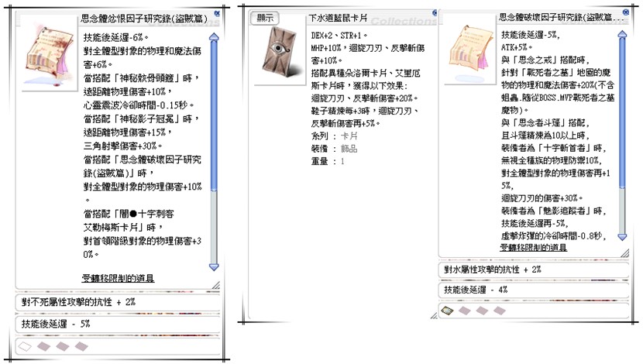Click first empty card slot in 怨恨因子 panel
The width and height of the screenshot is (643, 364).
pyautogui.click(x=24, y=345)
